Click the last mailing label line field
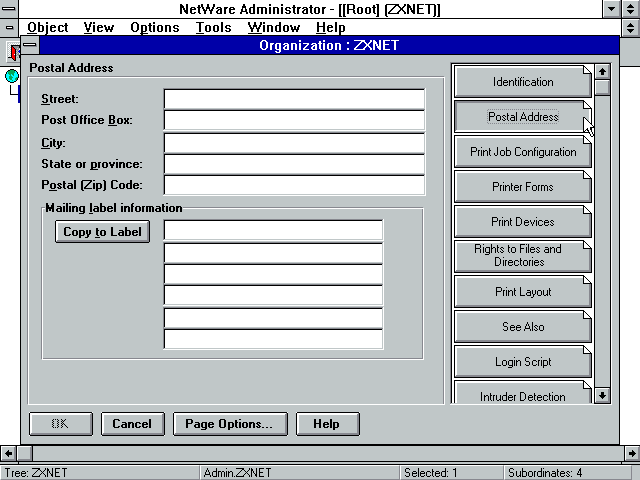The height and width of the screenshot is (480, 640). point(273,339)
